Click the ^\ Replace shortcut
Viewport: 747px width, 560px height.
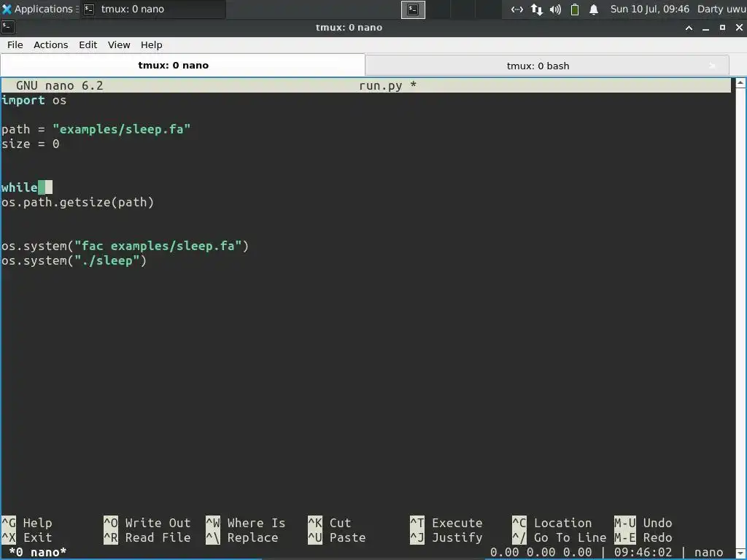pos(242,537)
